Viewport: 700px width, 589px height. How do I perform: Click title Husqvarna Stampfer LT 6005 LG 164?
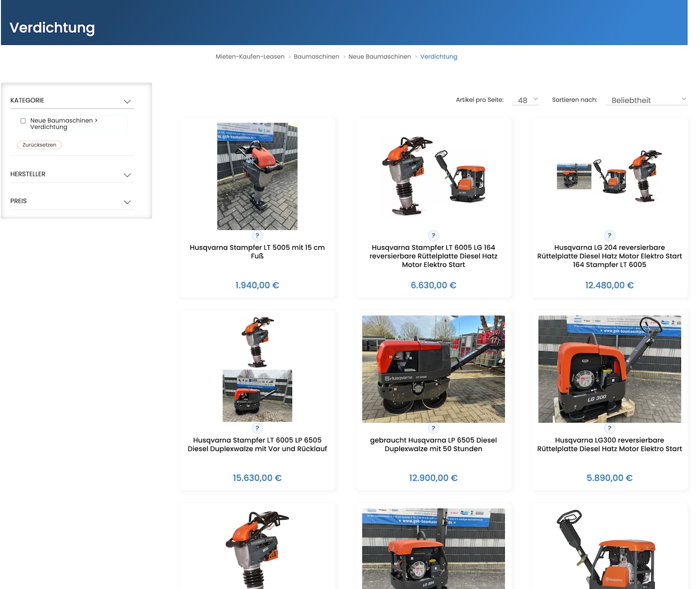click(x=433, y=256)
